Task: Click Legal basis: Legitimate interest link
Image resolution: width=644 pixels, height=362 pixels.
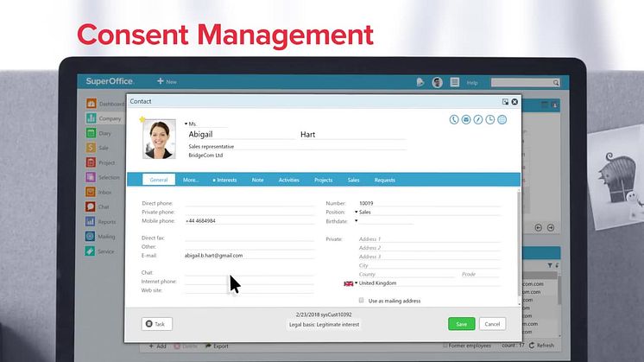Action: point(324,324)
